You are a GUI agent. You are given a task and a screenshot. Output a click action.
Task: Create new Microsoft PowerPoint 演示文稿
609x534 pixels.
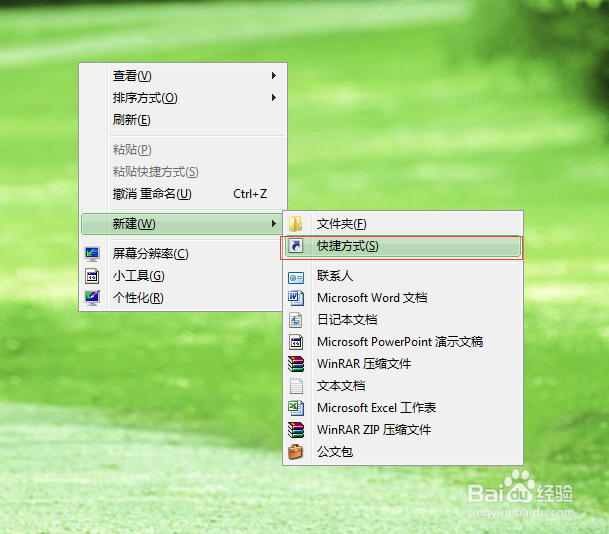coord(403,342)
